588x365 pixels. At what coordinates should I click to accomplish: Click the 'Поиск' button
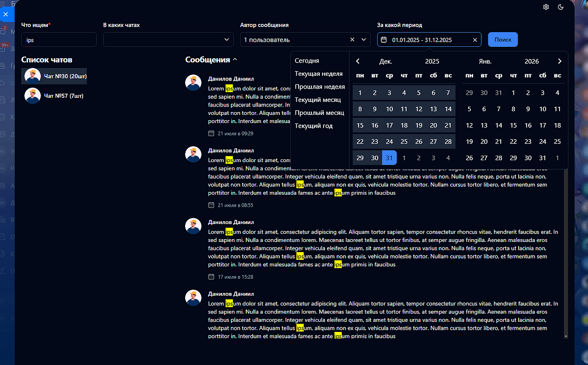click(x=503, y=39)
